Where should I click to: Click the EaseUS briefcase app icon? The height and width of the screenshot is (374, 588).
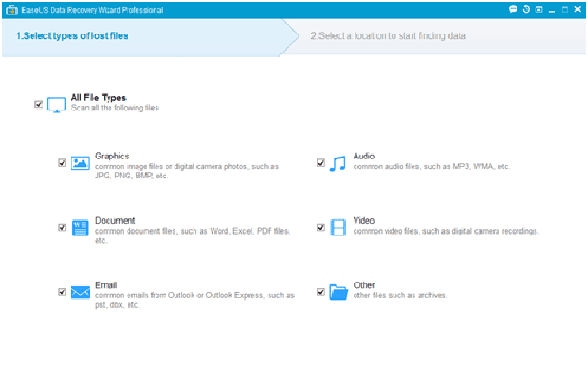pos(12,10)
